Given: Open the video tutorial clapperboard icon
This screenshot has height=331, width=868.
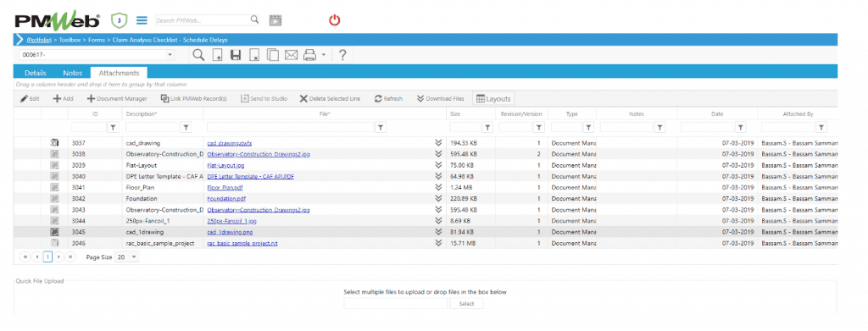Looking at the screenshot, I should pyautogui.click(x=275, y=20).
